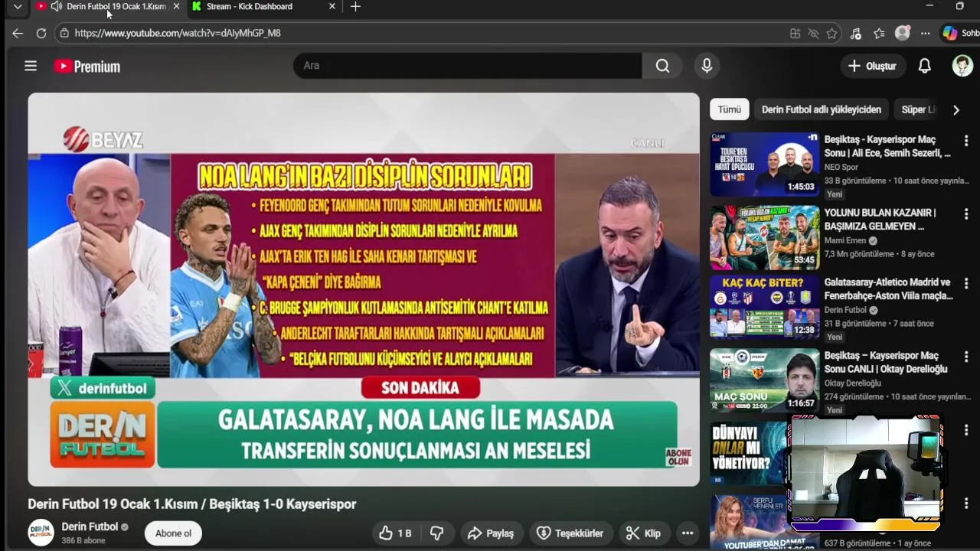View site information icon beside the URL

coord(64,33)
